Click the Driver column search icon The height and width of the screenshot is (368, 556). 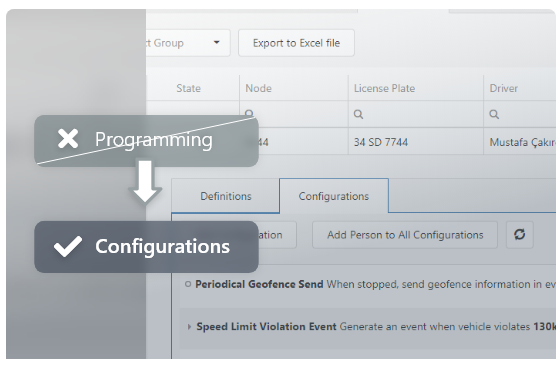(x=494, y=114)
